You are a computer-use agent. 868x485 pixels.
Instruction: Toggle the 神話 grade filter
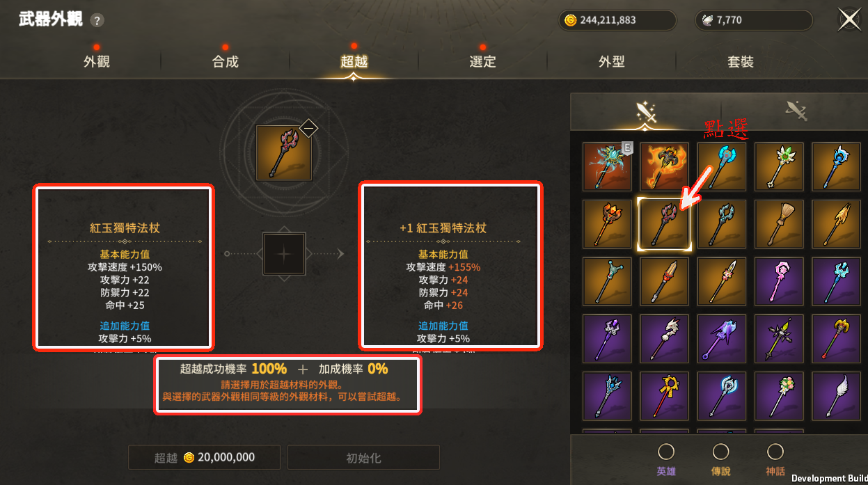tap(775, 459)
